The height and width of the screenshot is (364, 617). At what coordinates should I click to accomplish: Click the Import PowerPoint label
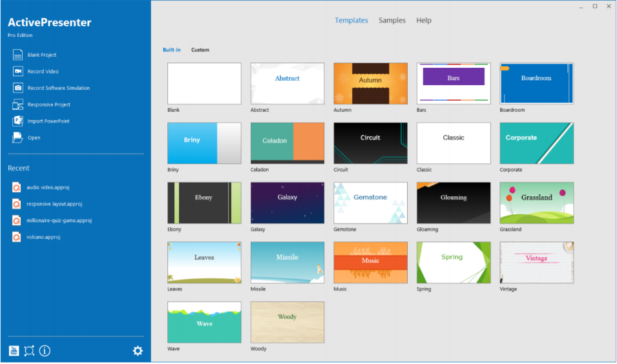coord(48,121)
